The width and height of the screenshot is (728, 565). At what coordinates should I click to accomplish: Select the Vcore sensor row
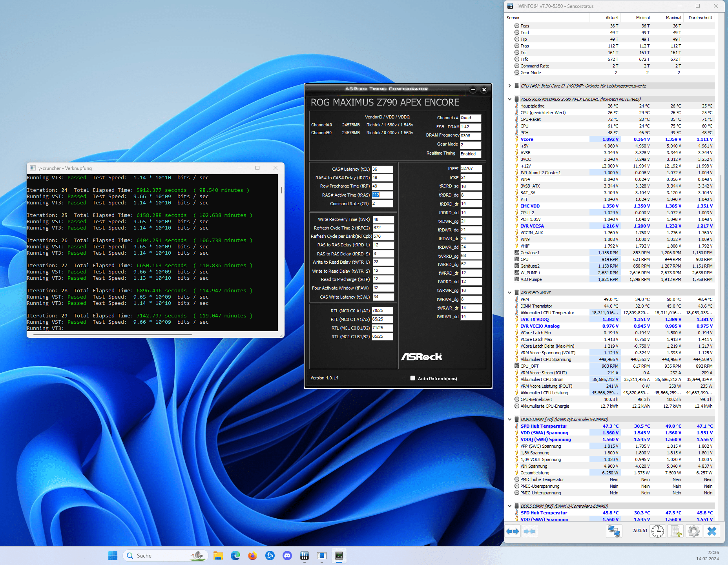(614, 139)
